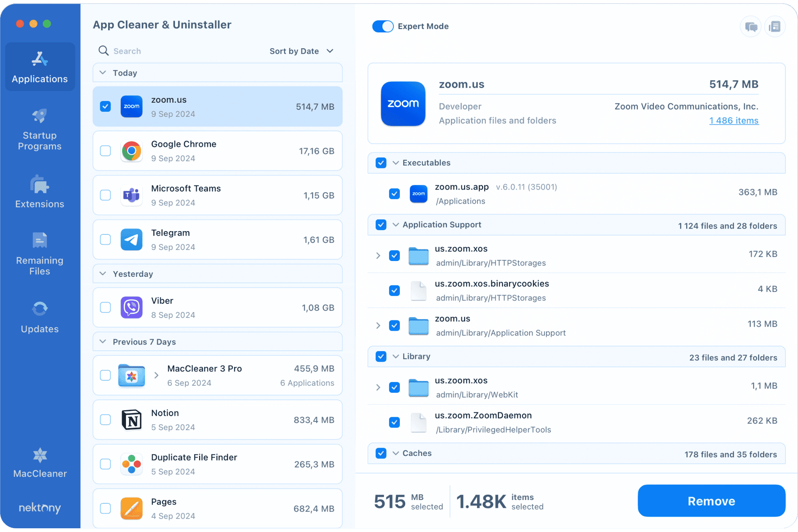Viewport: 798px width, 532px height.
Task: Click the Microsoft Teams app icon
Action: click(131, 195)
